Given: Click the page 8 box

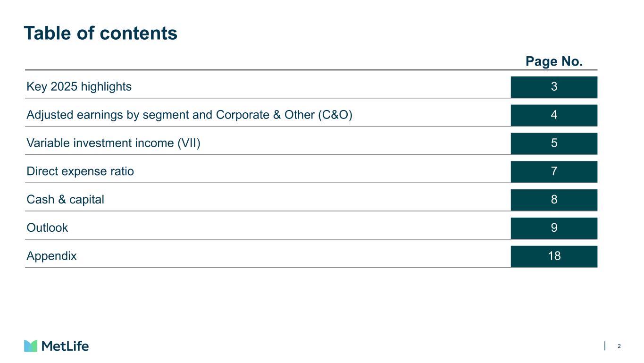Looking at the screenshot, I should tap(554, 200).
